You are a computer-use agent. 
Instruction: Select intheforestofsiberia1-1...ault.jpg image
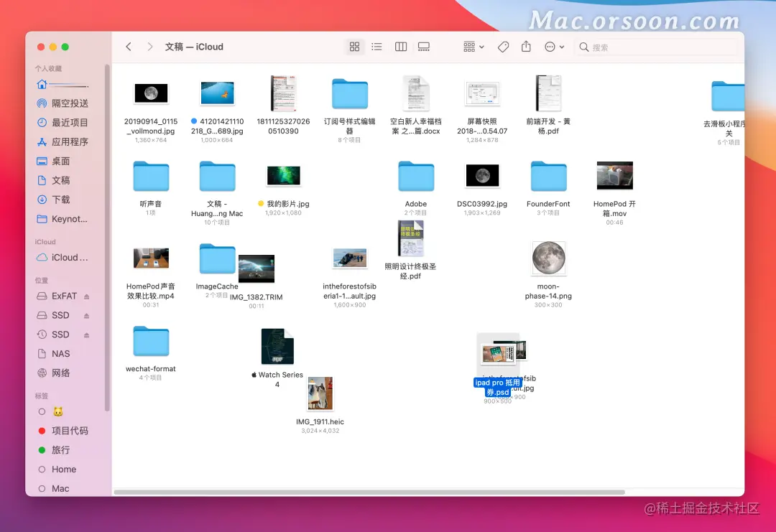pyautogui.click(x=350, y=258)
